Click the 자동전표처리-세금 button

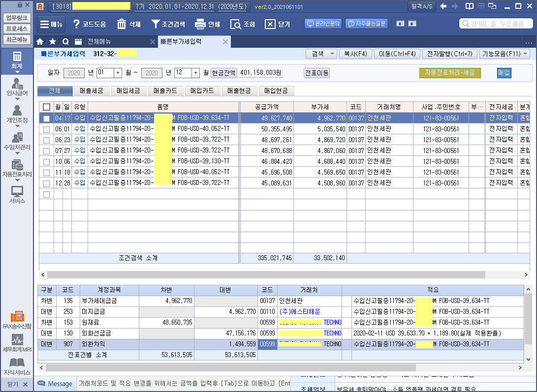pos(449,73)
